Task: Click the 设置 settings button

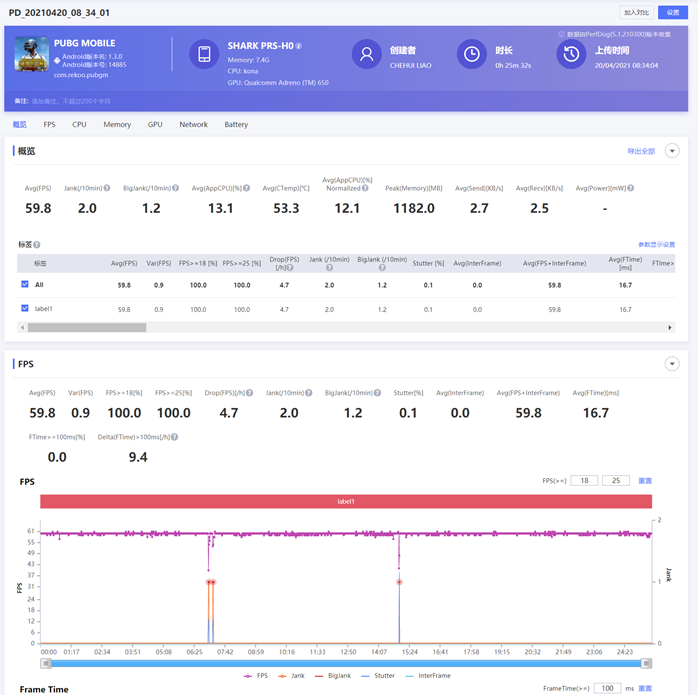Action: point(673,13)
